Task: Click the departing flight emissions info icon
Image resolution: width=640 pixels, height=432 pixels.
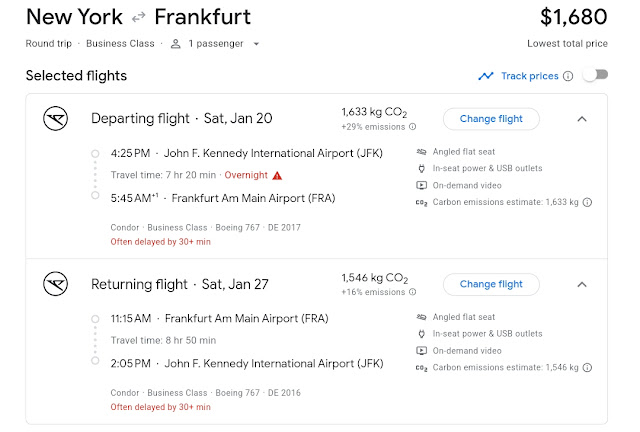Action: click(412, 127)
